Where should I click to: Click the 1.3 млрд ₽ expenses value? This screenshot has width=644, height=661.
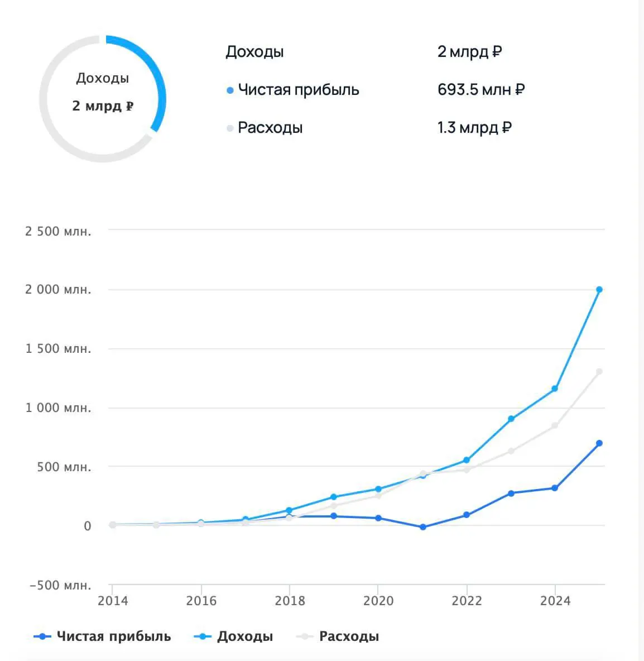474,128
